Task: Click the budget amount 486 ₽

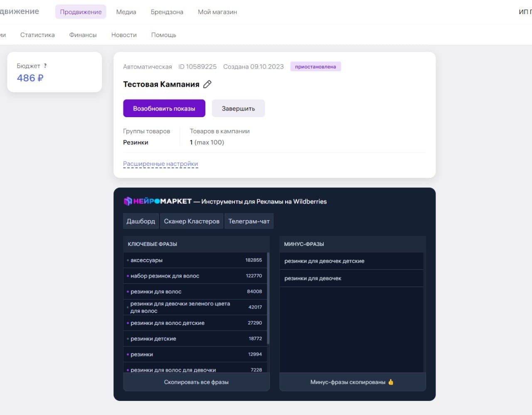Action: (30, 78)
